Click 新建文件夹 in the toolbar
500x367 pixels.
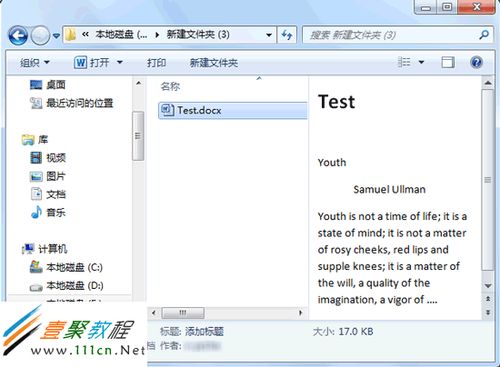pos(214,63)
